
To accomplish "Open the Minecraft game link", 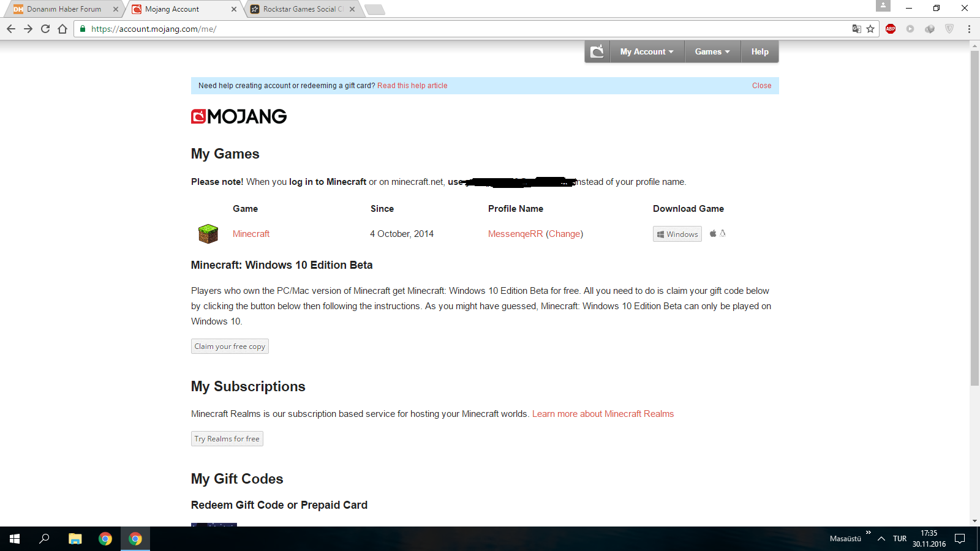I will pos(251,234).
